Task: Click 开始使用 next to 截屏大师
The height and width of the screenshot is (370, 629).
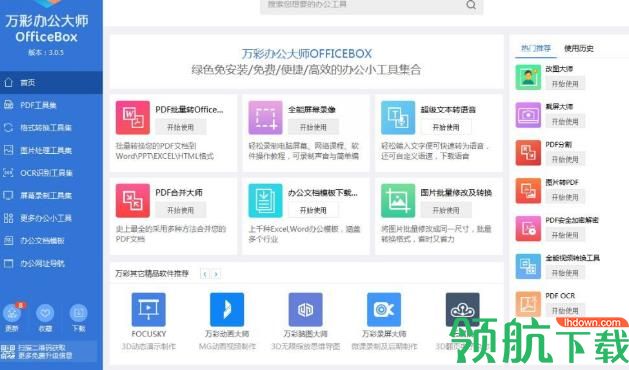Action: click(565, 121)
